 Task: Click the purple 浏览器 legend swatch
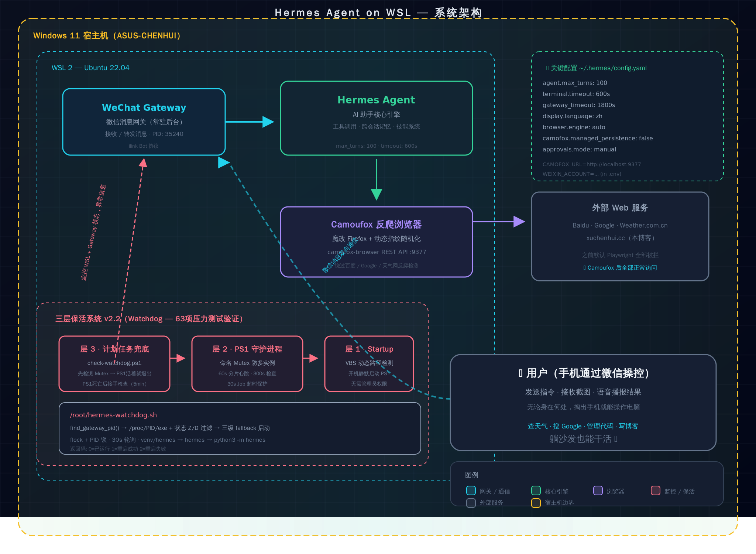pyautogui.click(x=598, y=490)
